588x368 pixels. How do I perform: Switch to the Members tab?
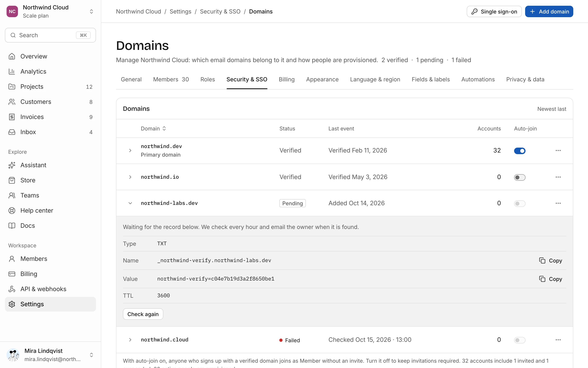[x=171, y=79]
